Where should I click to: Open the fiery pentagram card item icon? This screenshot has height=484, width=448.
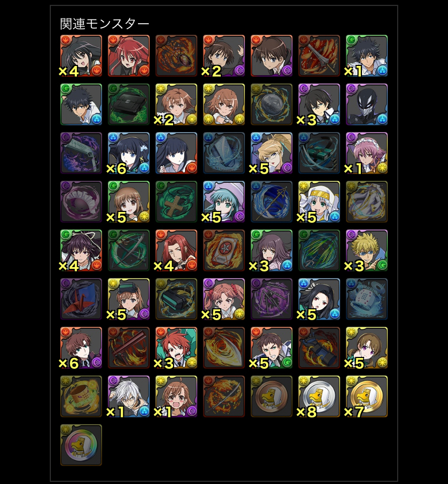[x=224, y=250]
